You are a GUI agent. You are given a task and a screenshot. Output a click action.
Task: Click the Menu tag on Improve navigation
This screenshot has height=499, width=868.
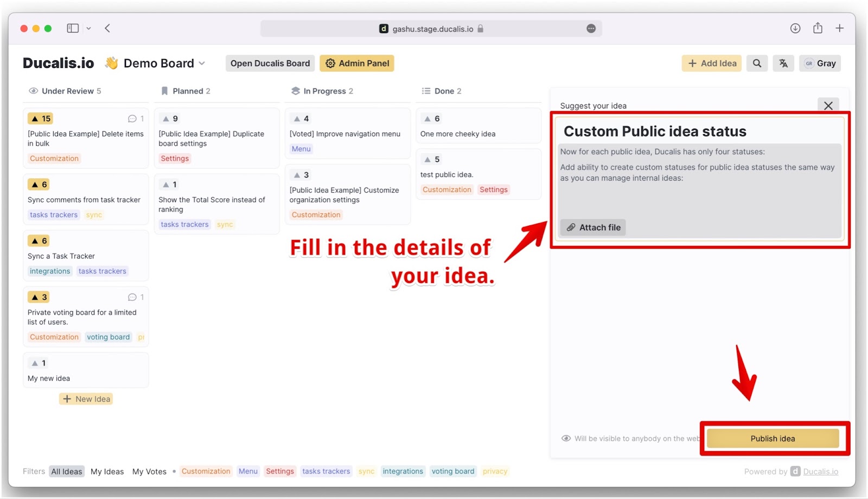pyautogui.click(x=301, y=149)
